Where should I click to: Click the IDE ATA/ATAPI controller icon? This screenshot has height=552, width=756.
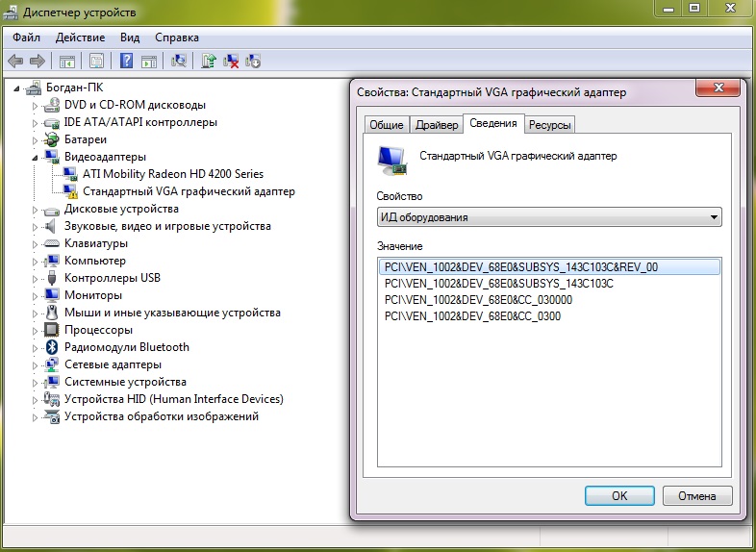click(52, 122)
